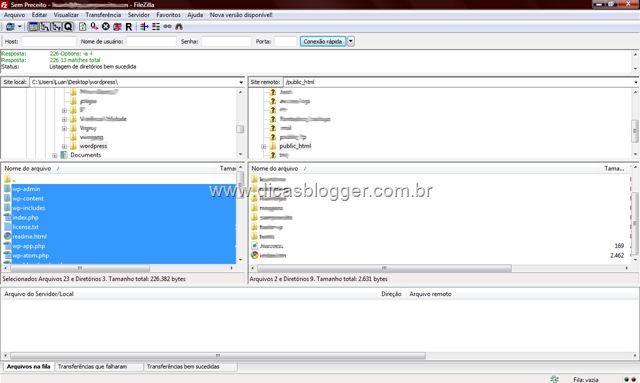The width and height of the screenshot is (640, 383).
Task: Click the Arquivo remoto column header
Action: [430, 294]
